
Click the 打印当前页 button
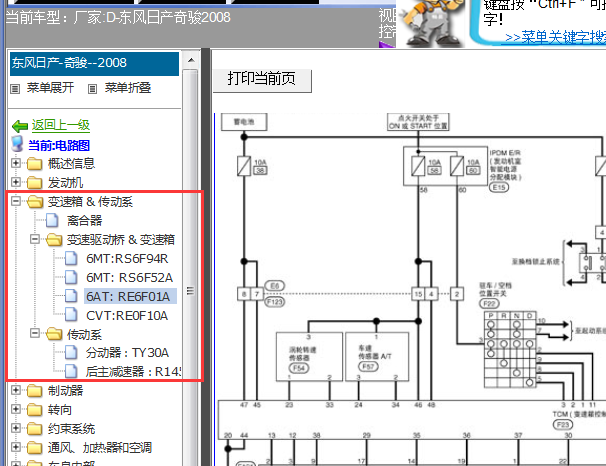tap(262, 80)
